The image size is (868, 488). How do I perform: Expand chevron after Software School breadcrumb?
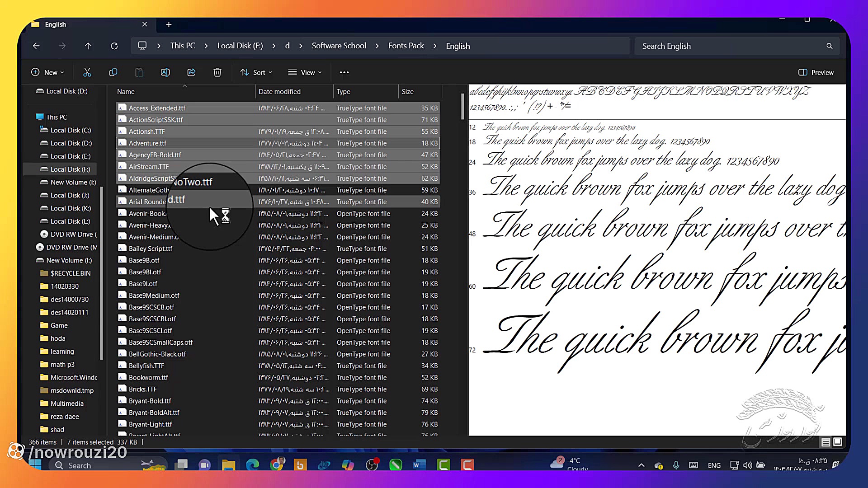pos(377,46)
